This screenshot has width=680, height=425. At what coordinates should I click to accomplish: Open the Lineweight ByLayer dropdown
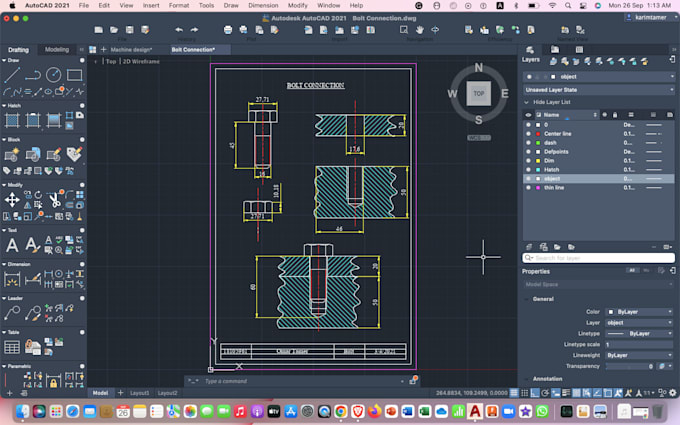[x=639, y=355]
